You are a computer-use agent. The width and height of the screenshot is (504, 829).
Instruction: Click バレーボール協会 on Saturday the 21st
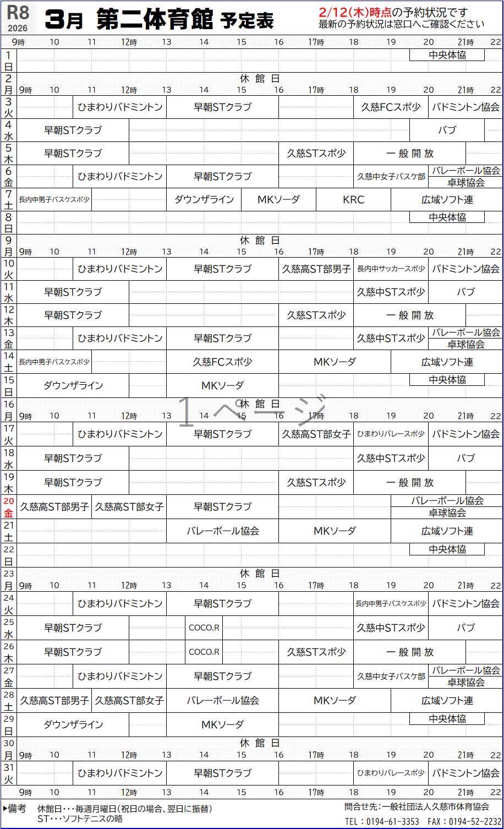pos(222,531)
